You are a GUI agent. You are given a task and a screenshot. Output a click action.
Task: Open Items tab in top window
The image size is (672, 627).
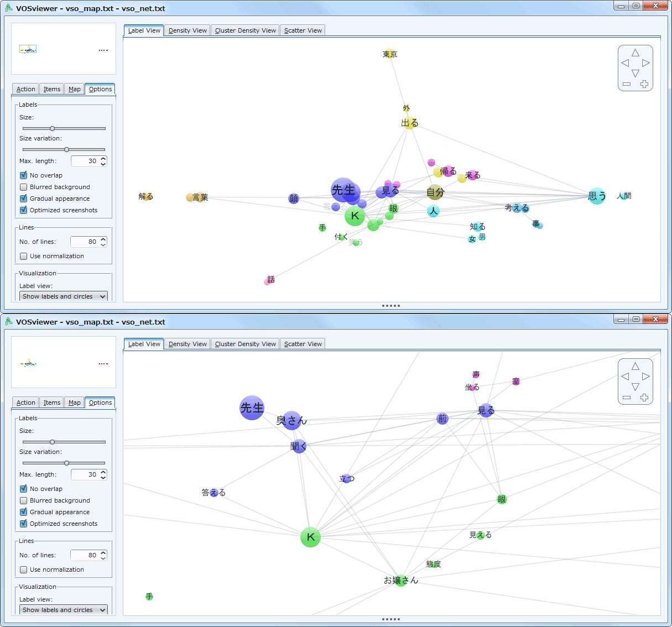(x=52, y=89)
